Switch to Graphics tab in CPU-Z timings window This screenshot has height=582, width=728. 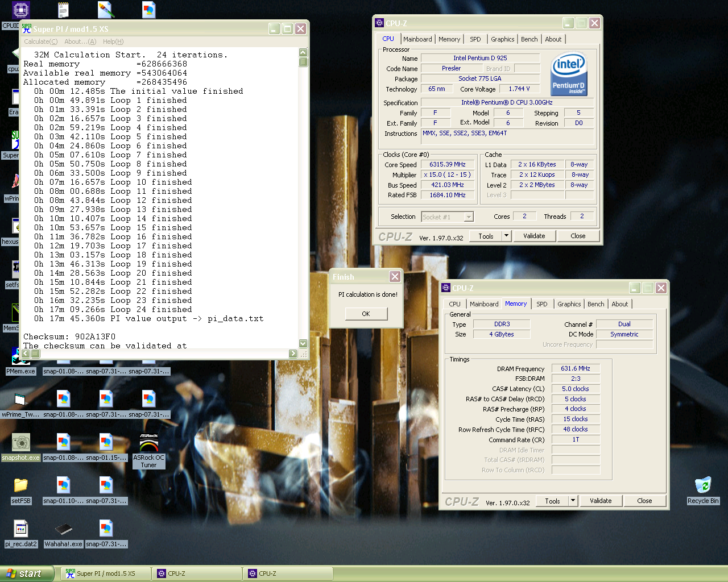tap(569, 304)
